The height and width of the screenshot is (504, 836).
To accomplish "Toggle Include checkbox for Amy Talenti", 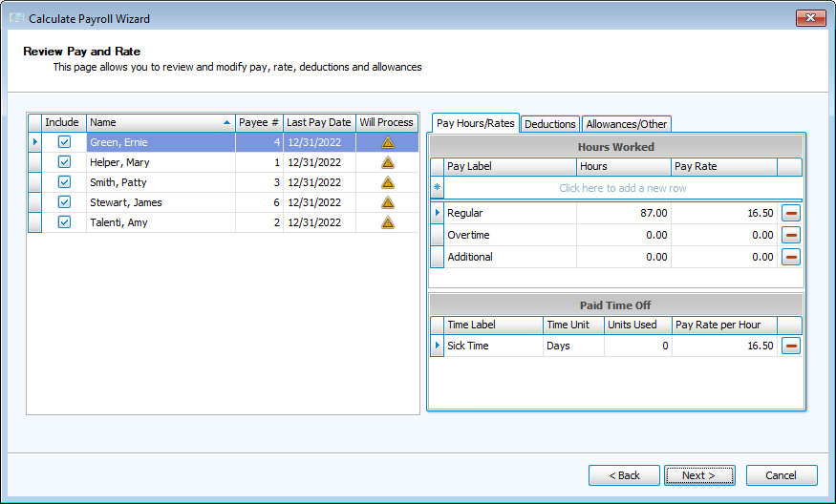I will point(64,222).
